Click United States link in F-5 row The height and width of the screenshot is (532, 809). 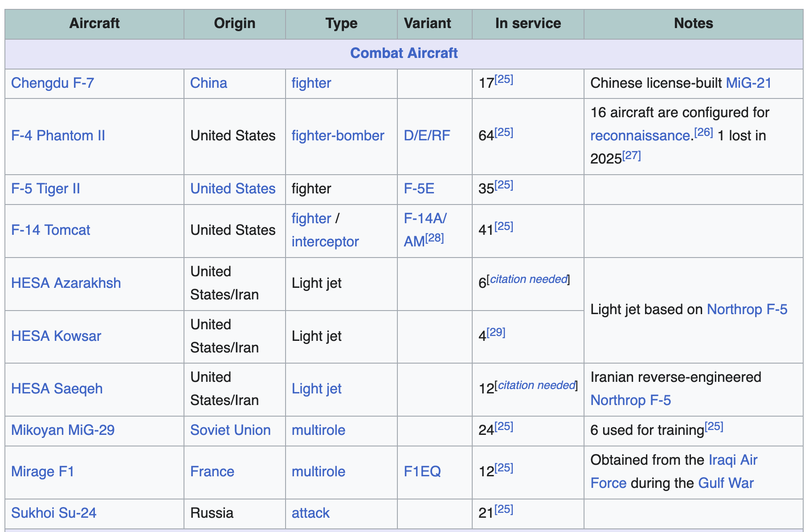[x=233, y=188]
